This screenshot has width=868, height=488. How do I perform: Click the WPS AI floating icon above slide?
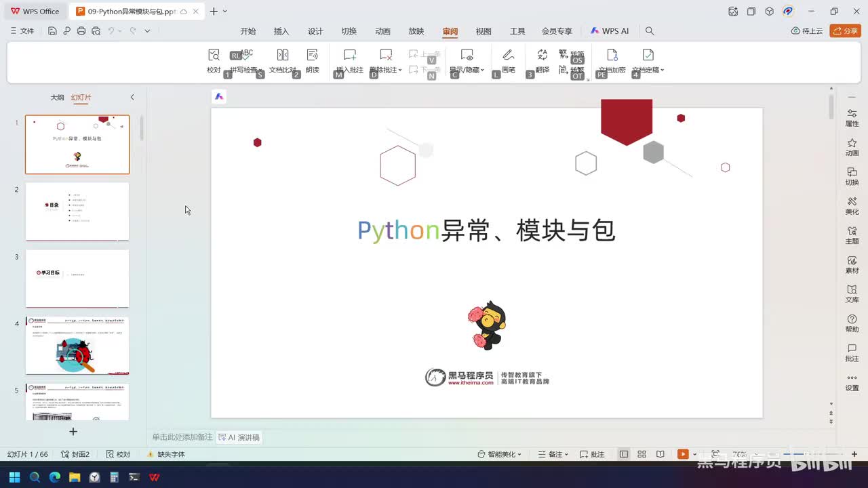pos(219,97)
